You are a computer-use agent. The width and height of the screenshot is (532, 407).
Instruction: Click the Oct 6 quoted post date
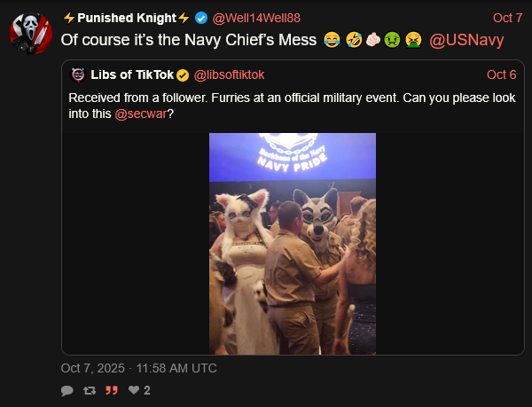click(x=502, y=74)
